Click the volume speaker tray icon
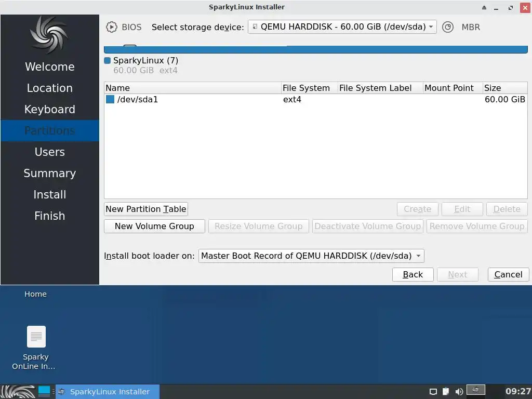532x399 pixels. [459, 392]
